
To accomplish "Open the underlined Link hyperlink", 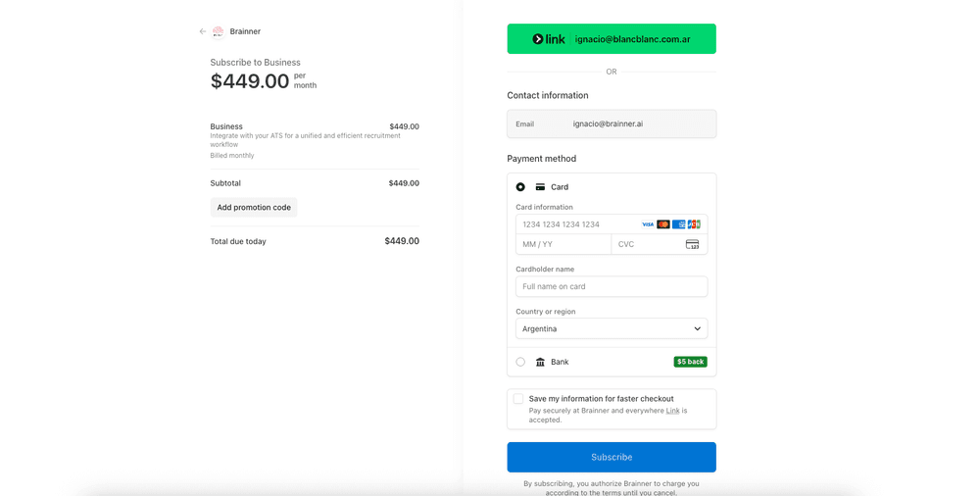I will (672, 411).
